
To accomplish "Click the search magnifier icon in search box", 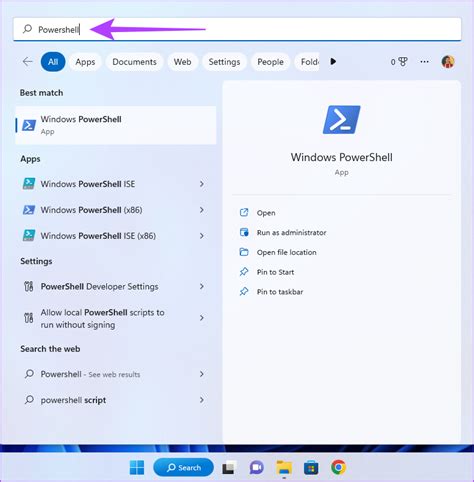I will coord(27,29).
